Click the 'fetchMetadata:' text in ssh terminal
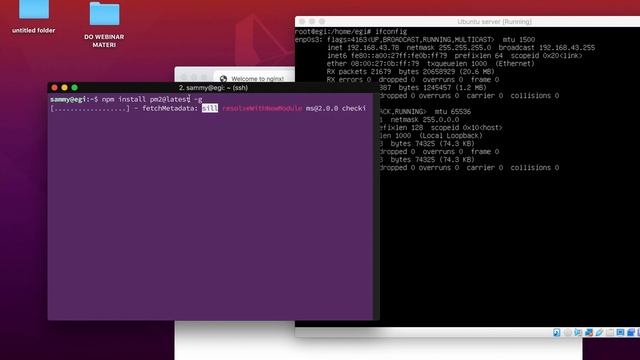640x360 pixels. click(170, 108)
